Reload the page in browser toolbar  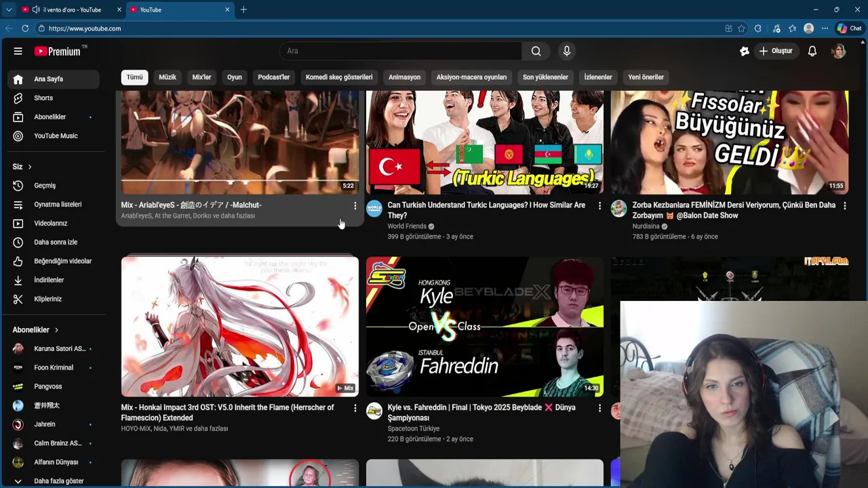pos(25,28)
